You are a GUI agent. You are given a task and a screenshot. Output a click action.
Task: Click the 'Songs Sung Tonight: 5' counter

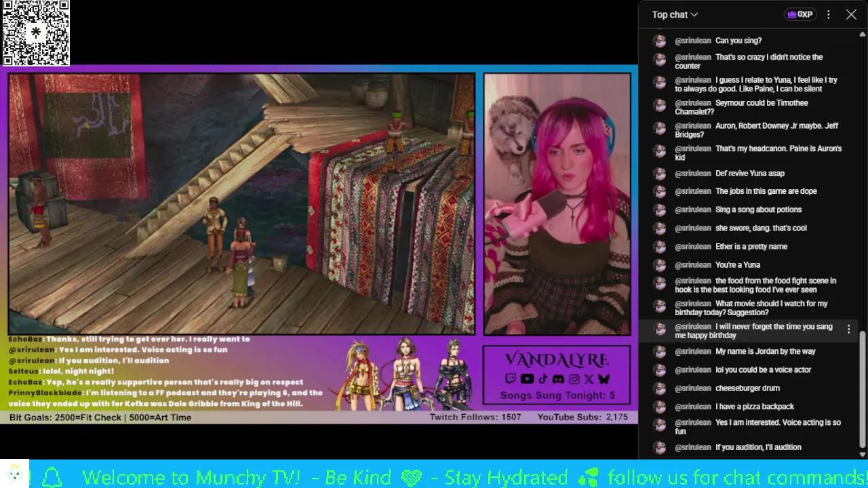pyautogui.click(x=557, y=395)
